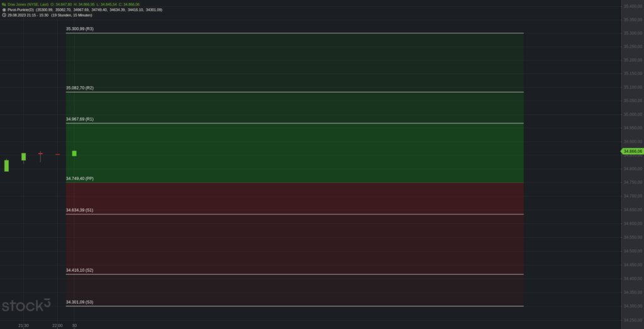This screenshot has width=644, height=329.
Task: Click the Pivot-Punkte indicator icon
Action: pyautogui.click(x=4, y=10)
